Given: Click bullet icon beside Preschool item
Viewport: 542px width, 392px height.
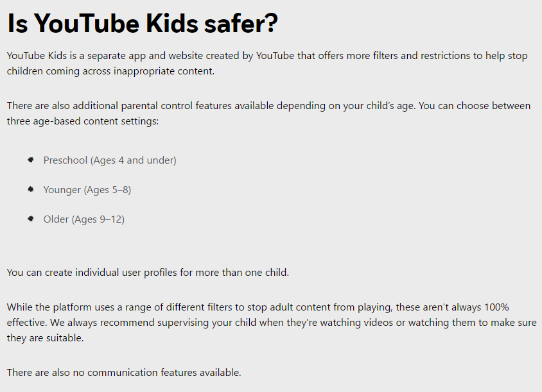Looking at the screenshot, I should [31, 160].
